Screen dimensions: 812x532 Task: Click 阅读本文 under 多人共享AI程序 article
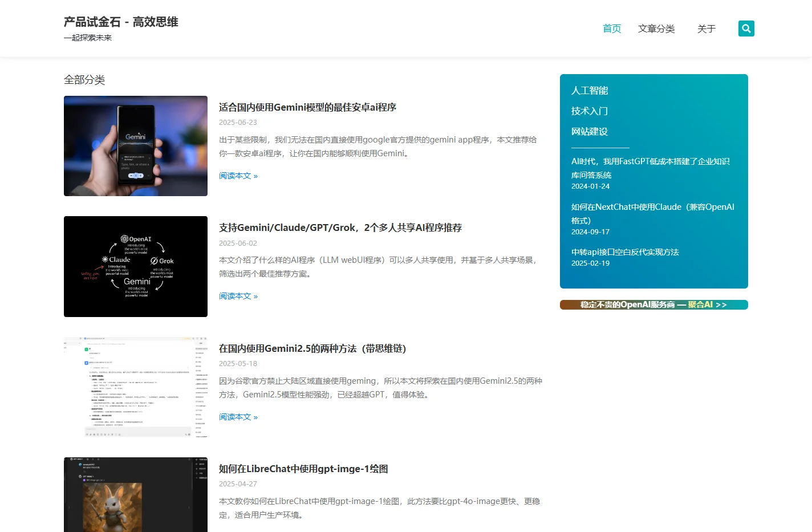(x=238, y=296)
